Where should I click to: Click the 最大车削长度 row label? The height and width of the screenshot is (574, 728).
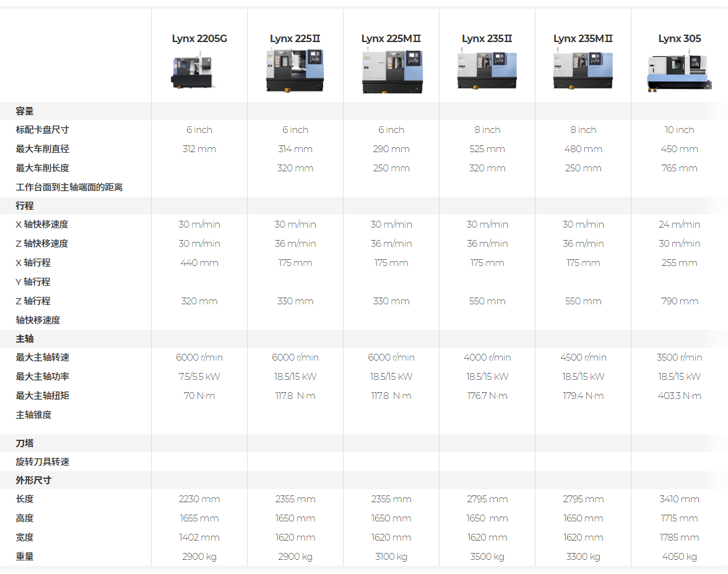tap(42, 168)
